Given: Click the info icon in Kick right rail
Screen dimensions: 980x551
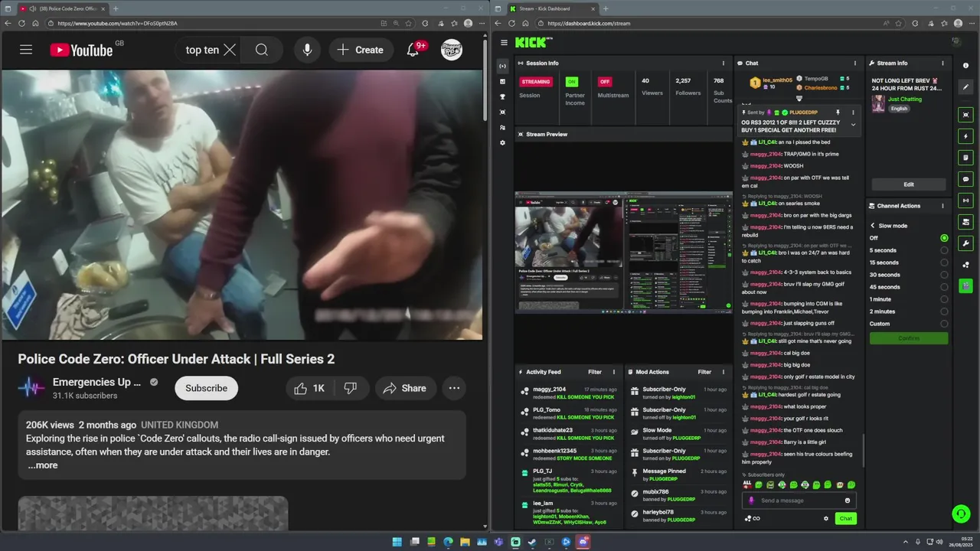Looking at the screenshot, I should [965, 66].
